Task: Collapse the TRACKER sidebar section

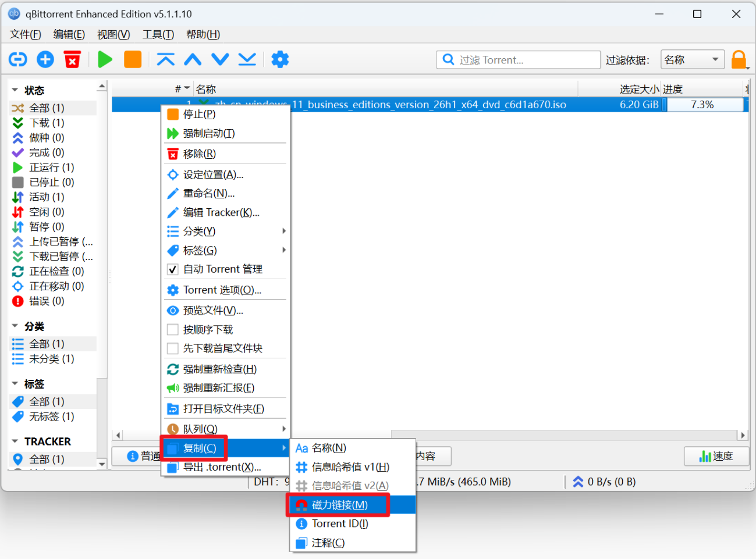Action: [15, 441]
